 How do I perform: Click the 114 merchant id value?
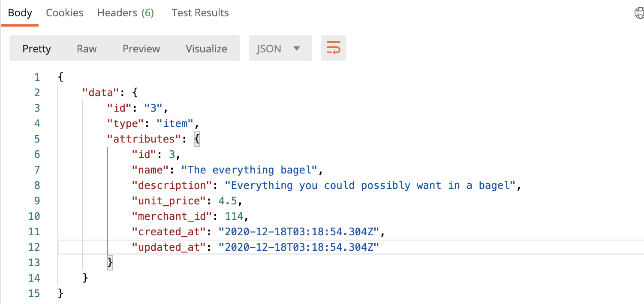(x=234, y=216)
